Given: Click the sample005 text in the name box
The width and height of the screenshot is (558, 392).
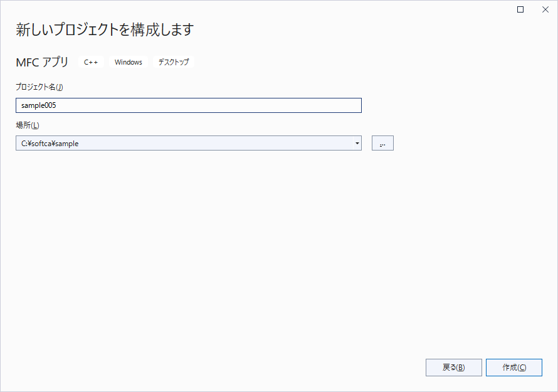Looking at the screenshot, I should point(39,105).
